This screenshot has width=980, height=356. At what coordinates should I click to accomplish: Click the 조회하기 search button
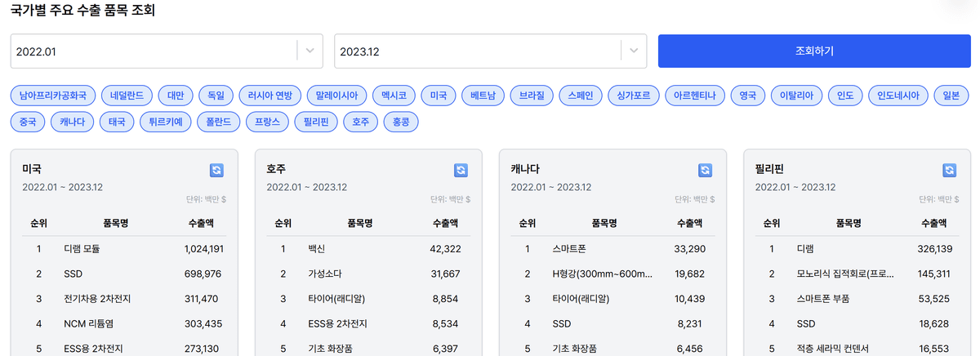(814, 51)
